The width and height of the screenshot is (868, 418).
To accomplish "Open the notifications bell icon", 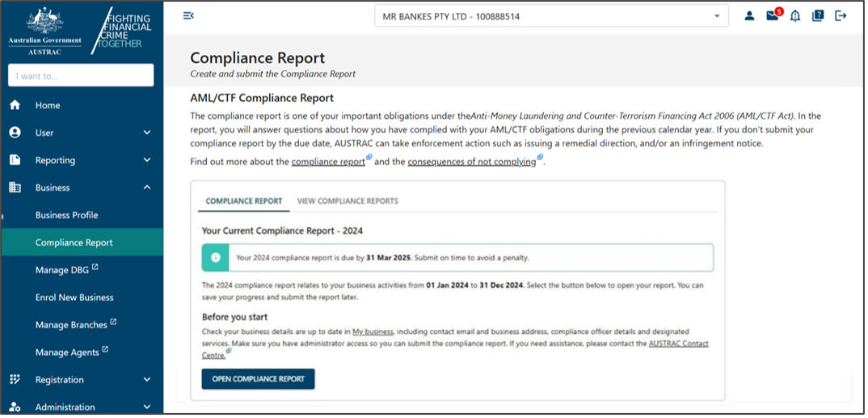I will pos(795,16).
